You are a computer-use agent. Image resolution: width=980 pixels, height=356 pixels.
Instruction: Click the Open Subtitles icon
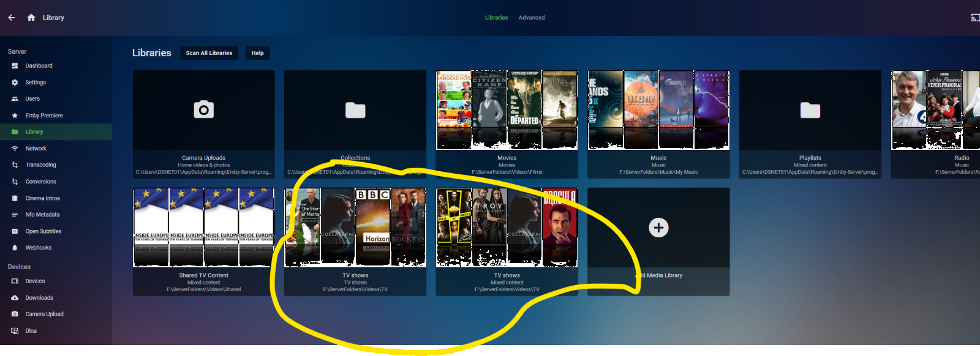click(15, 231)
